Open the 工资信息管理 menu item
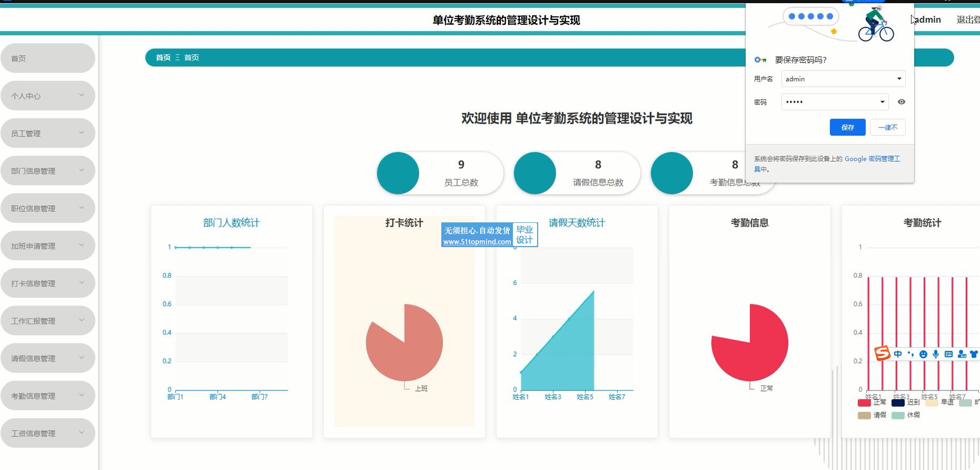This screenshot has width=980, height=470. click(47, 433)
